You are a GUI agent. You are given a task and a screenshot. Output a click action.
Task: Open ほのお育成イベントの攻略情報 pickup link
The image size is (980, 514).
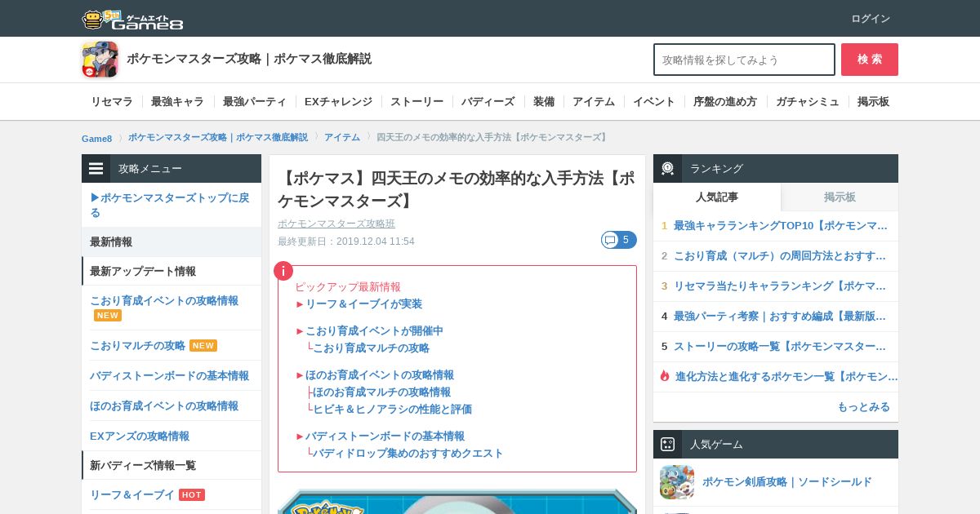click(380, 374)
